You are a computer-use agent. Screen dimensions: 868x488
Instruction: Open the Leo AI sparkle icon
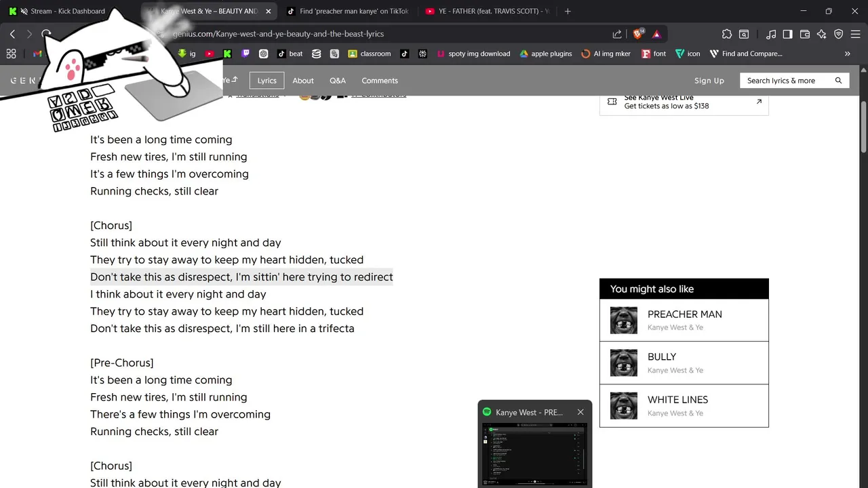tap(821, 34)
